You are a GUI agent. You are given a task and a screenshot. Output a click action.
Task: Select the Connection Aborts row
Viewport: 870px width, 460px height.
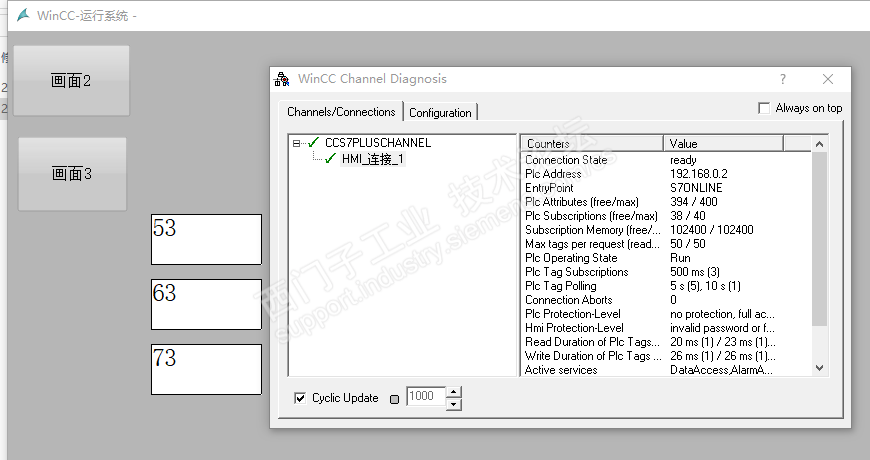point(666,300)
